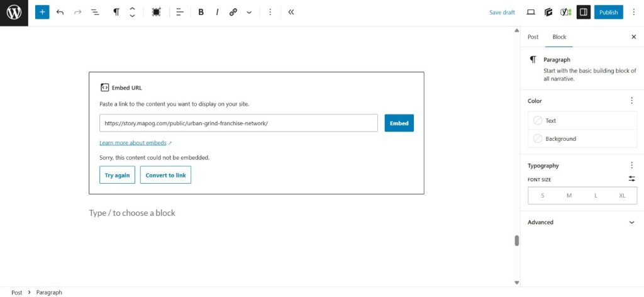
Task: Click the Try again button
Action: [117, 175]
